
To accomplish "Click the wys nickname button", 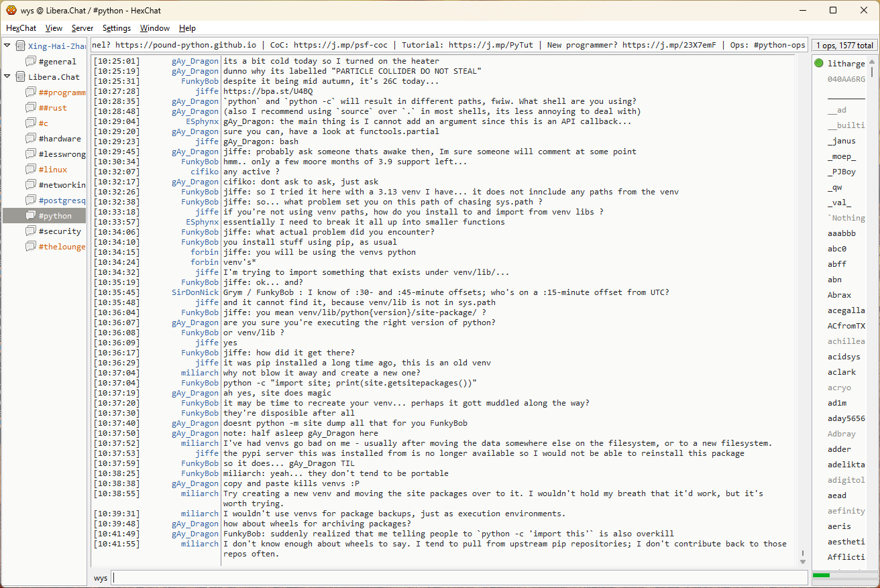I will (101, 577).
